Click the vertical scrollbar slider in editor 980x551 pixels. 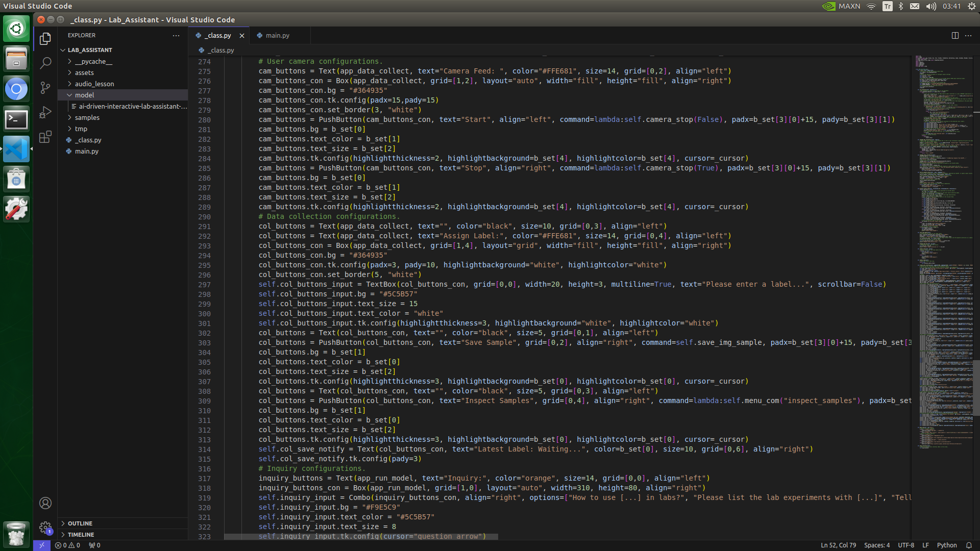976,388
